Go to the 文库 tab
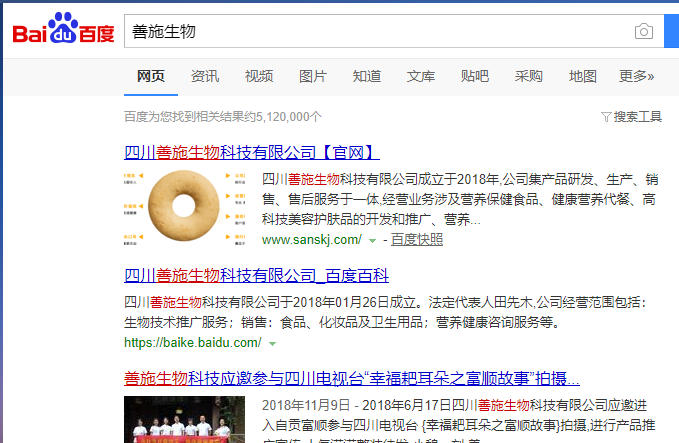The width and height of the screenshot is (679, 443). [420, 76]
